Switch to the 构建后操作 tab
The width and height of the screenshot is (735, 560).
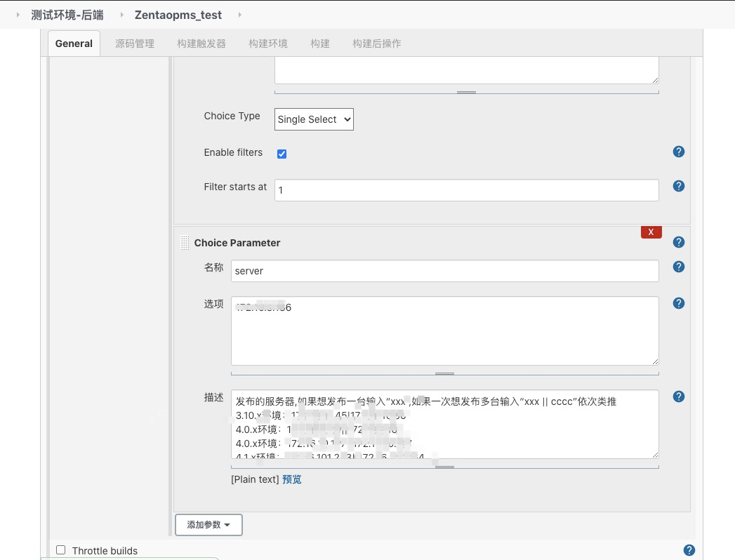coord(377,44)
